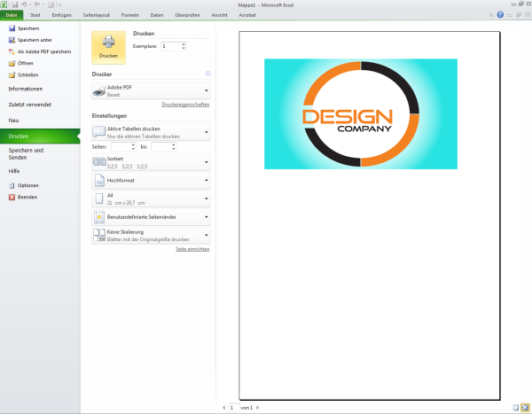This screenshot has height=414, width=532.
Task: Open the Ansicht tab
Action: click(x=220, y=15)
